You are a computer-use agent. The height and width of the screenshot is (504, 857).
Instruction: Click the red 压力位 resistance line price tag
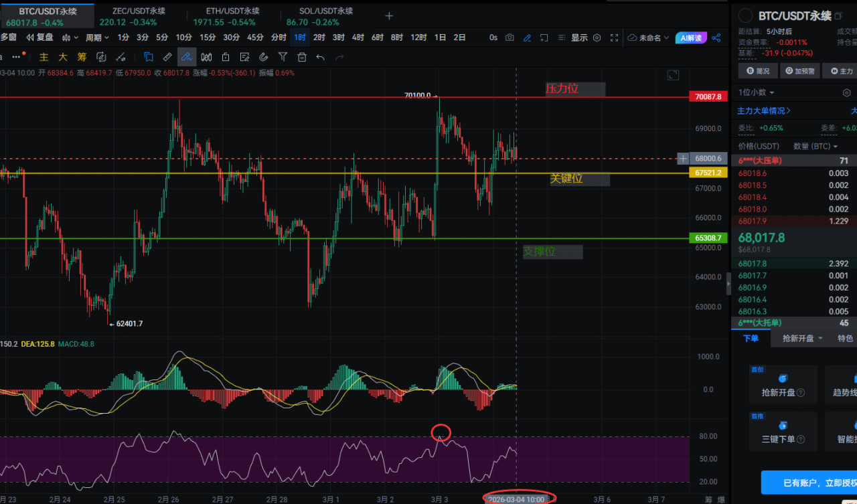(708, 97)
